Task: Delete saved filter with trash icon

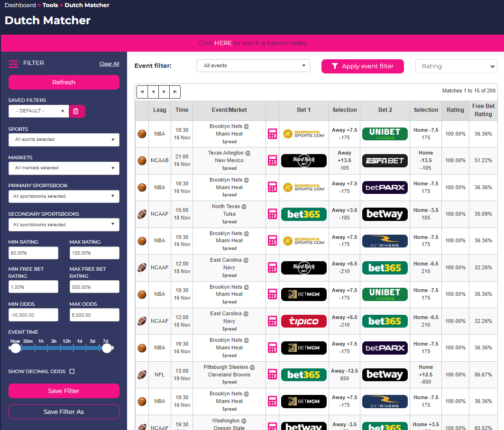Action: click(76, 111)
